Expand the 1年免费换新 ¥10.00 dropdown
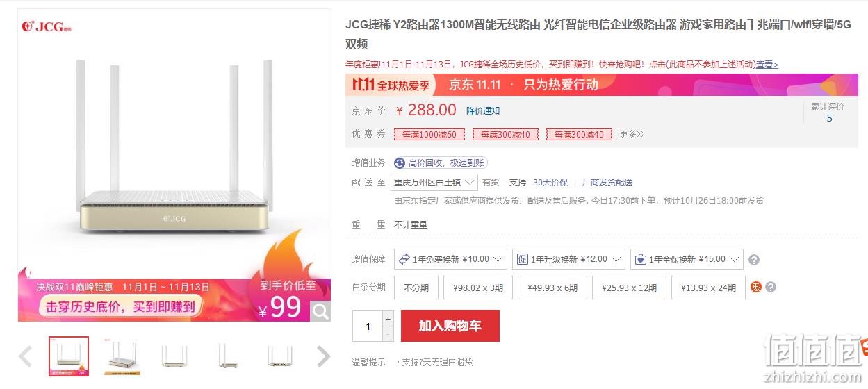This screenshot has height=389, width=868. (x=450, y=259)
